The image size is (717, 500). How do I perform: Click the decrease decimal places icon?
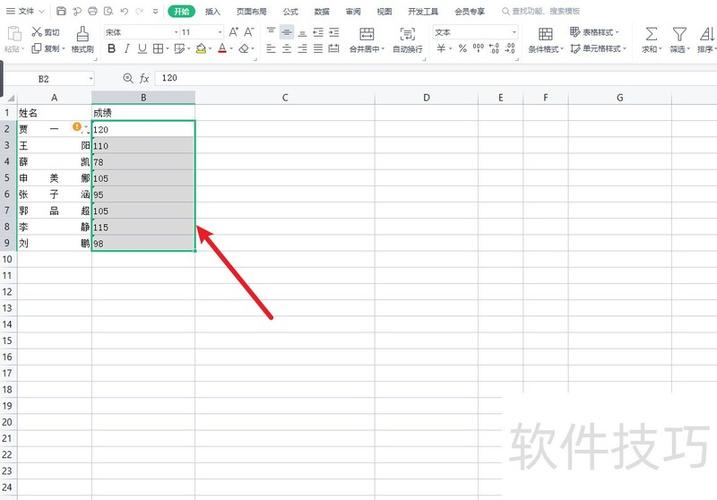510,48
